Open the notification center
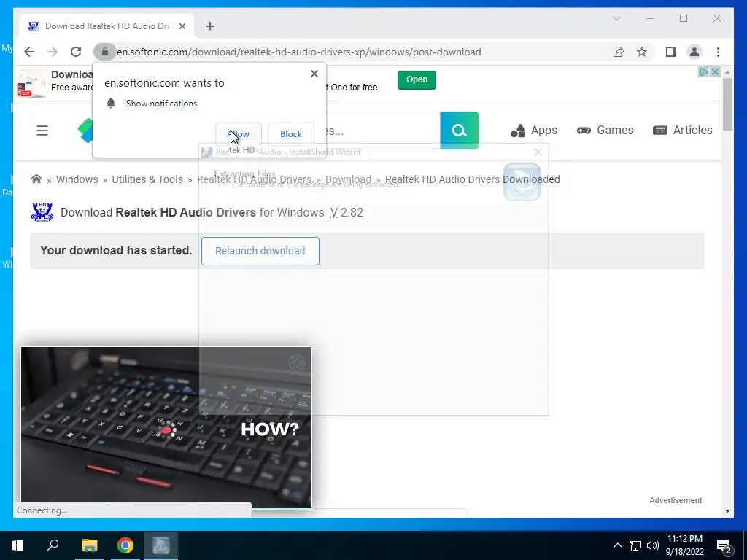 [724, 546]
